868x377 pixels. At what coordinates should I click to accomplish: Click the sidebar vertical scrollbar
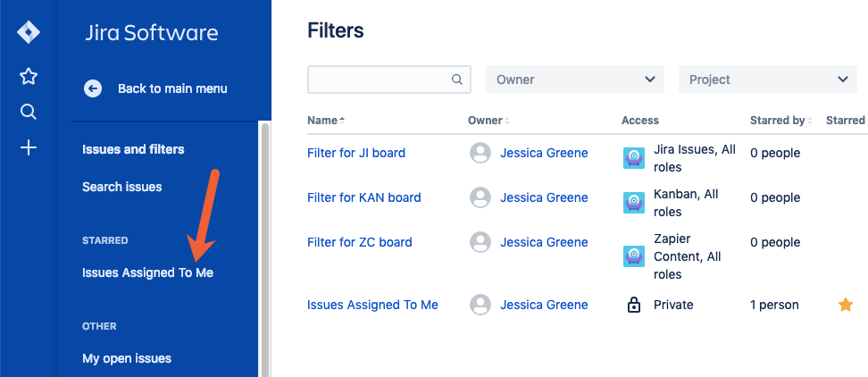coord(265,249)
